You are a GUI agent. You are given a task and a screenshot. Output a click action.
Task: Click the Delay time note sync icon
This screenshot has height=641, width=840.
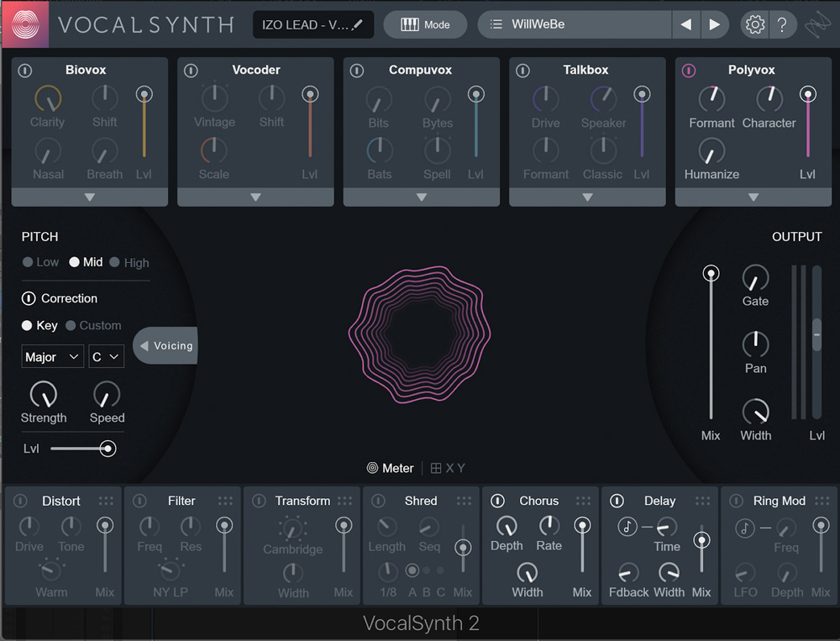(x=627, y=527)
